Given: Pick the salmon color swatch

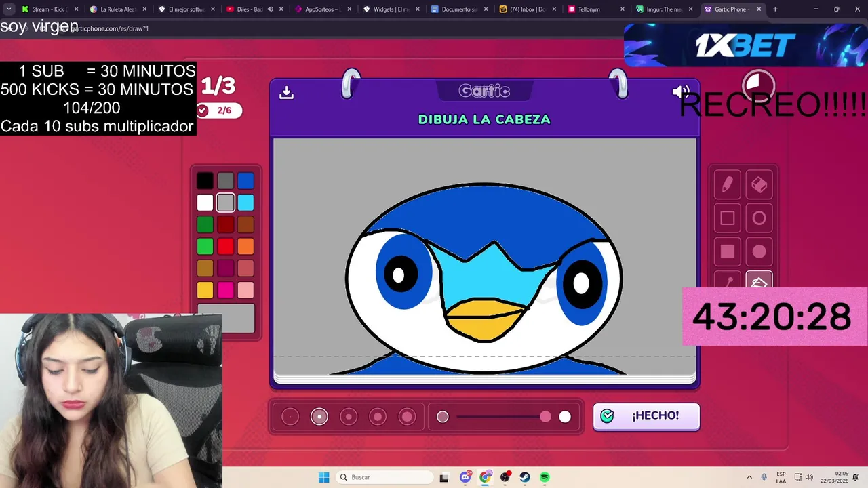Looking at the screenshot, I should point(245,268).
